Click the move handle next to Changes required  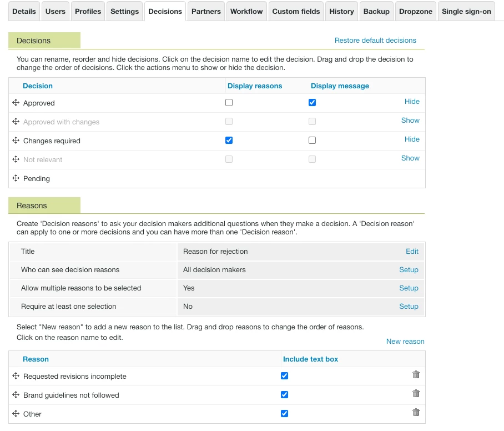click(16, 141)
